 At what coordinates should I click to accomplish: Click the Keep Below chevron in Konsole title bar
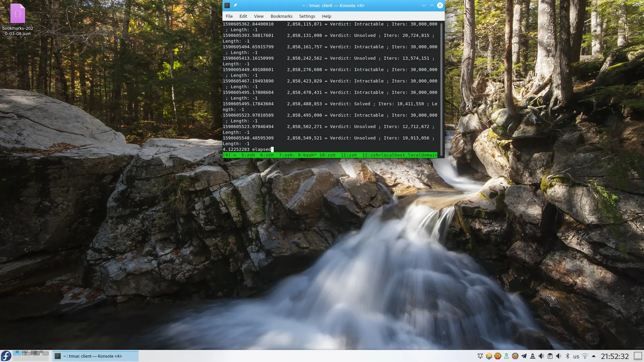point(424,5)
